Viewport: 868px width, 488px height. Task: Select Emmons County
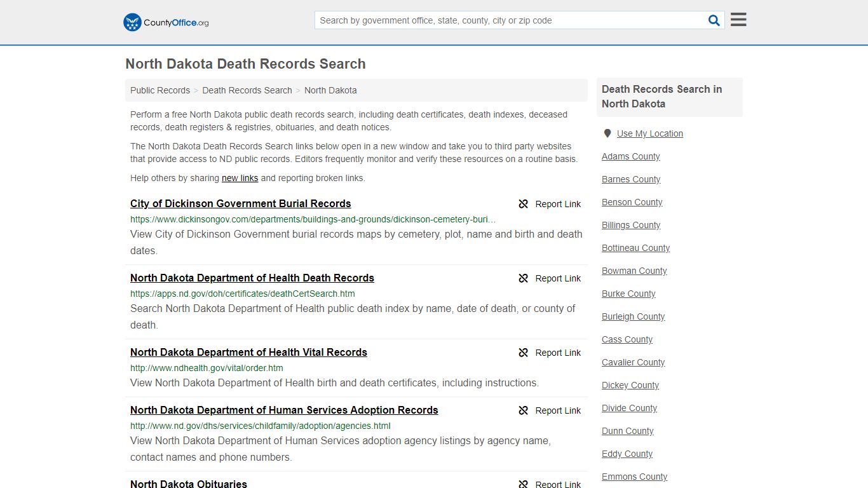(x=635, y=477)
